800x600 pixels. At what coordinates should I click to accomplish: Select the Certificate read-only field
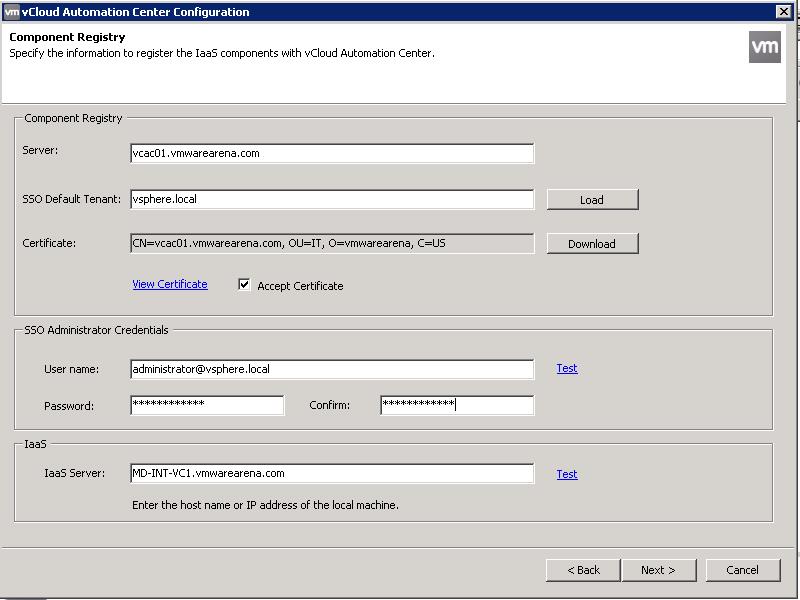(332, 243)
